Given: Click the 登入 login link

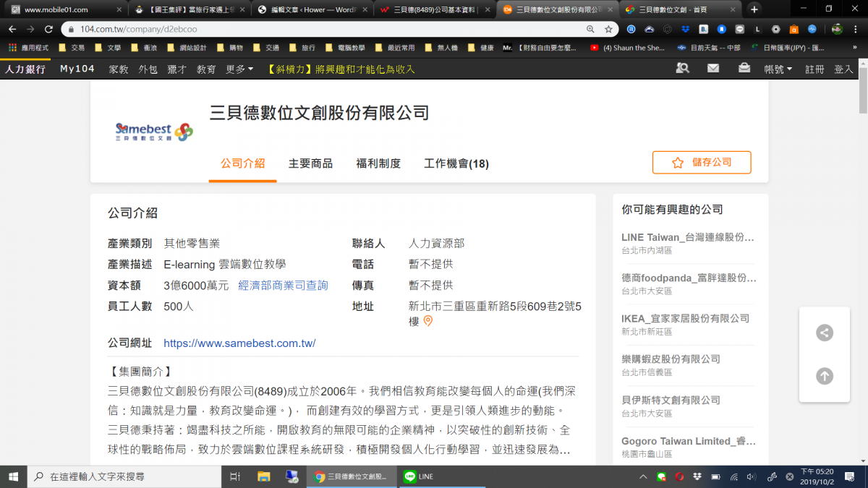Looking at the screenshot, I should point(843,69).
